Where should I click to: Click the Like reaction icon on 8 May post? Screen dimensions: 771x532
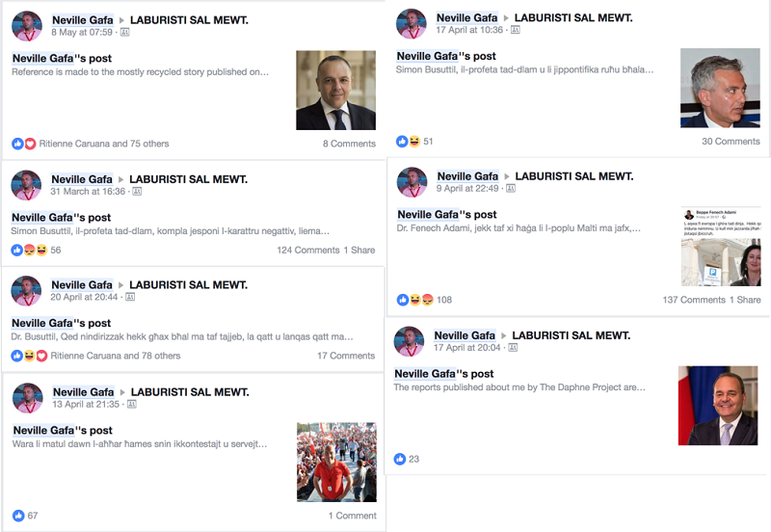tap(17, 144)
